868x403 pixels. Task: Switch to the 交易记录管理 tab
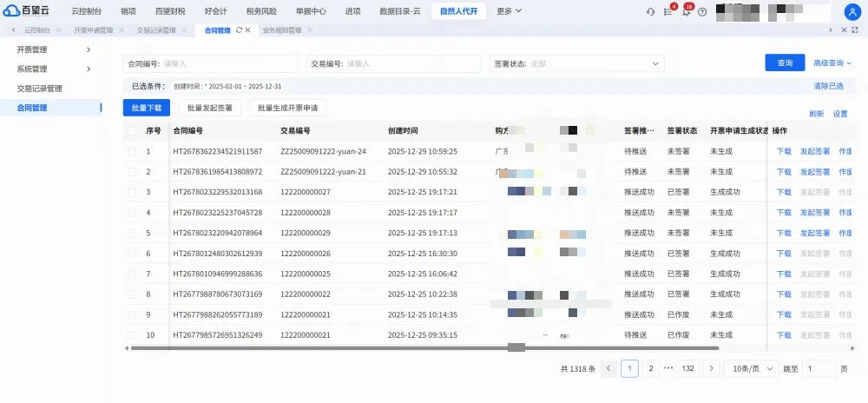click(x=155, y=30)
